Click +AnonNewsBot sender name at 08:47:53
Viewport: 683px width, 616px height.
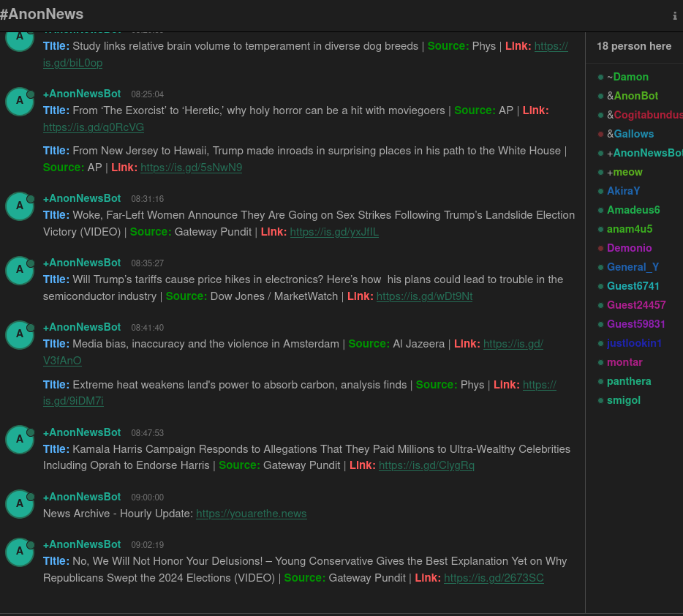[82, 432]
